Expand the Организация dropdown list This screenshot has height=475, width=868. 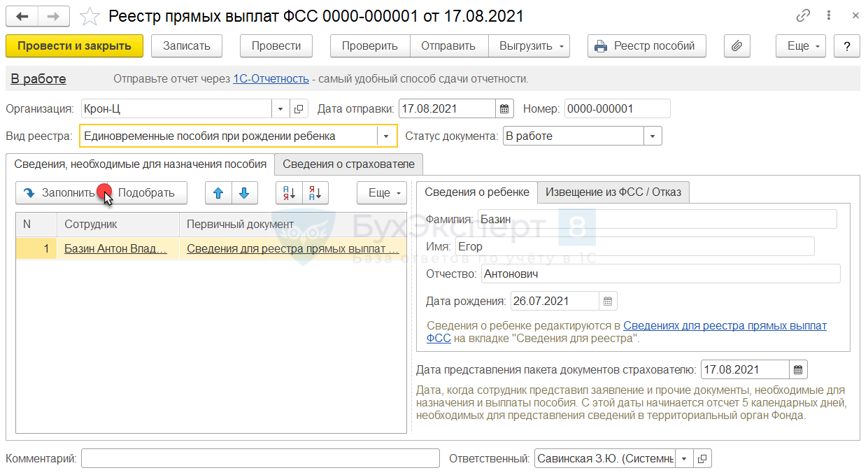(x=280, y=109)
